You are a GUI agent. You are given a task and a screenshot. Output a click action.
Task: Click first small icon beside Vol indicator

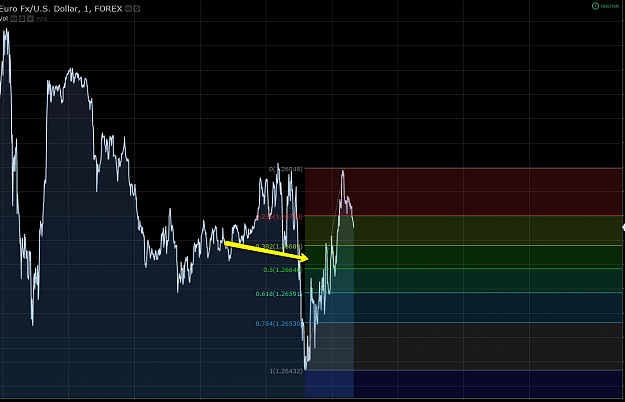[14, 19]
